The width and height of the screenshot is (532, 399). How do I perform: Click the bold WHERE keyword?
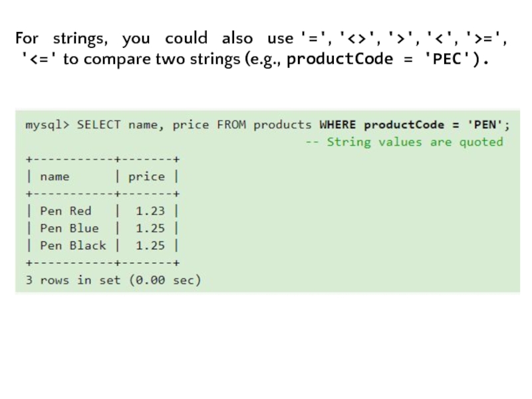(338, 124)
